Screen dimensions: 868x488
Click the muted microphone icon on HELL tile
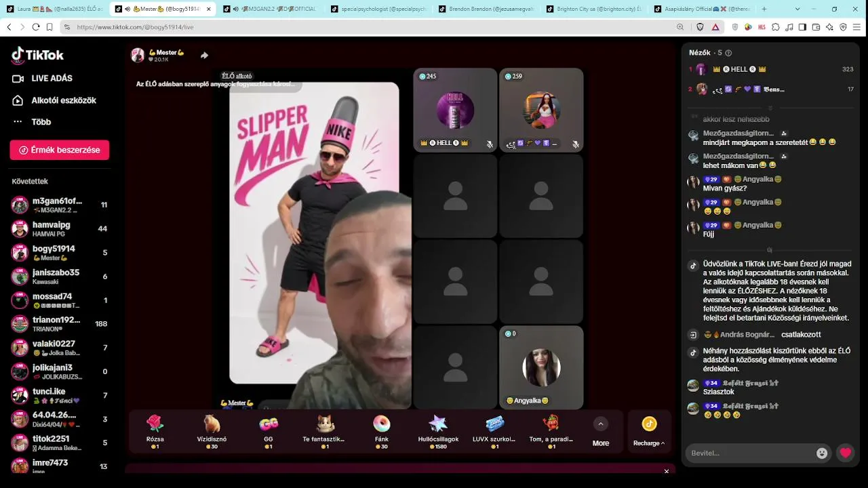(x=490, y=144)
